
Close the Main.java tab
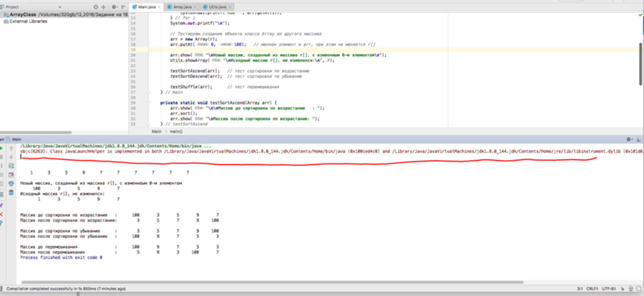160,7
